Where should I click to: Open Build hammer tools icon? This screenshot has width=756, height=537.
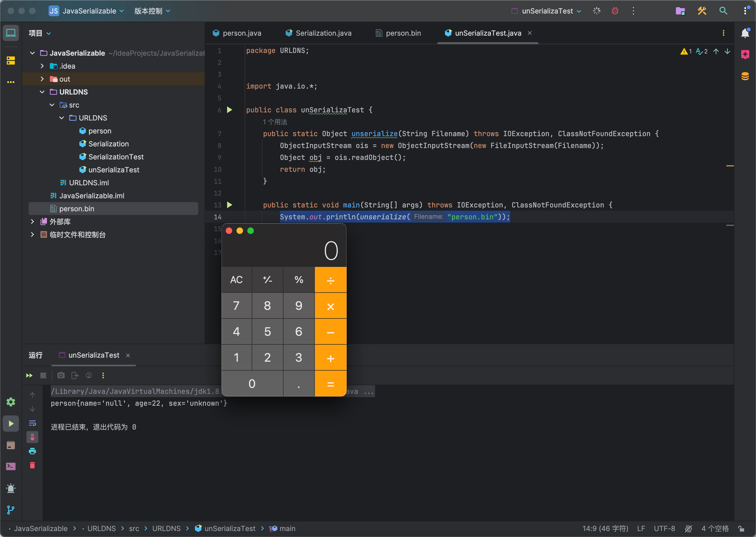coord(702,11)
